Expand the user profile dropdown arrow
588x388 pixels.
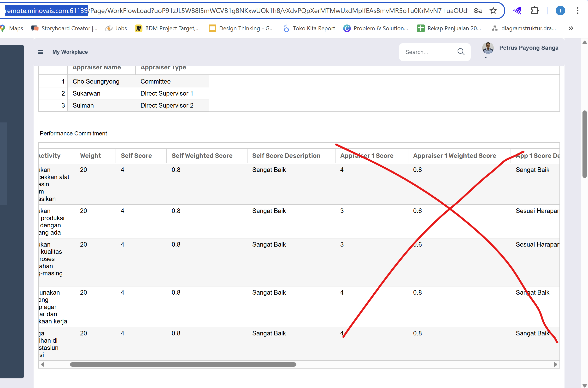(x=485, y=57)
